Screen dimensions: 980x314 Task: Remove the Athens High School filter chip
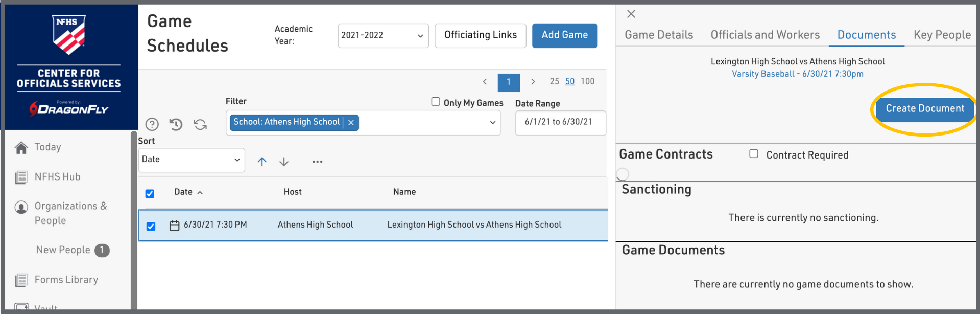click(351, 123)
